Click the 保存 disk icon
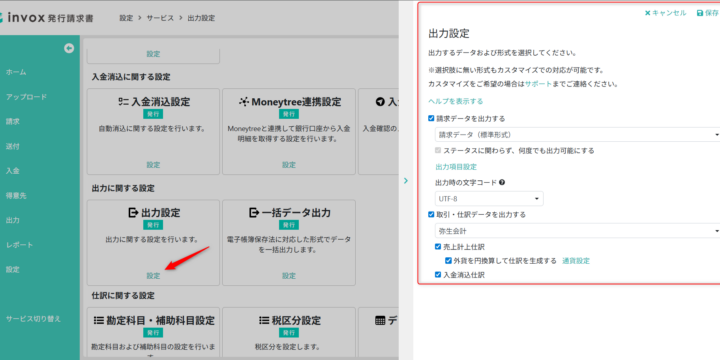This screenshot has height=360, width=720. [700, 13]
